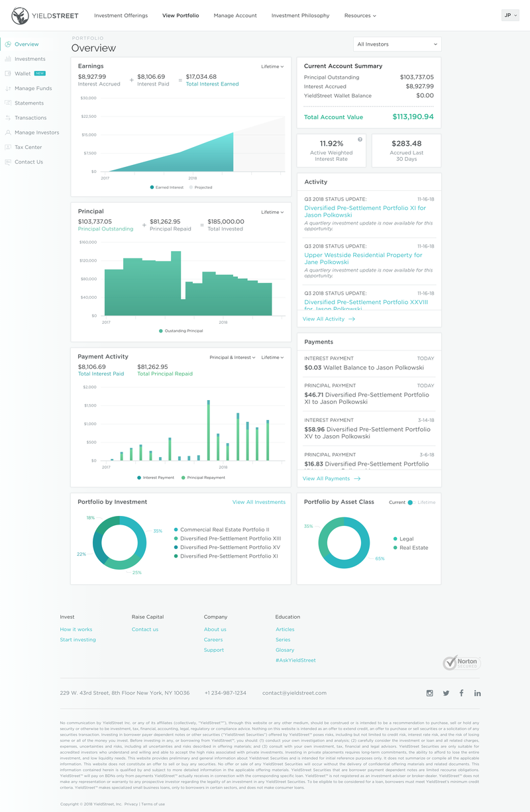Click the Privacy link in the copyright line

(x=131, y=804)
